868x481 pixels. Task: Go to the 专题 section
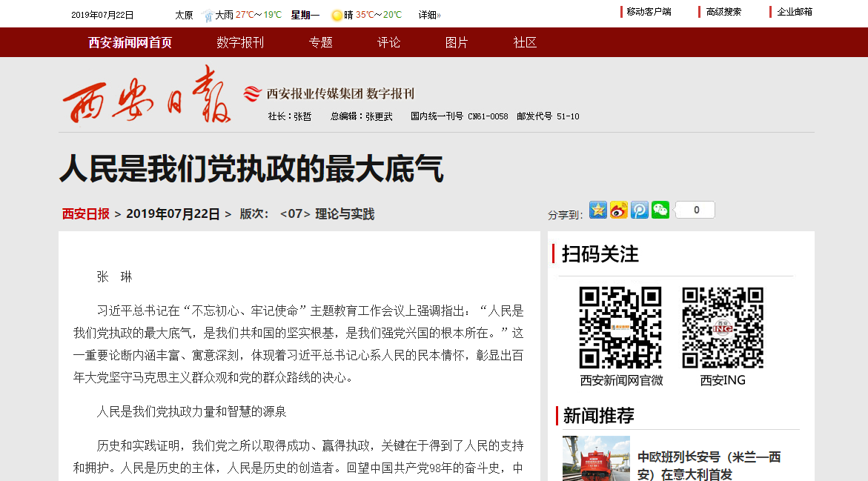[321, 42]
